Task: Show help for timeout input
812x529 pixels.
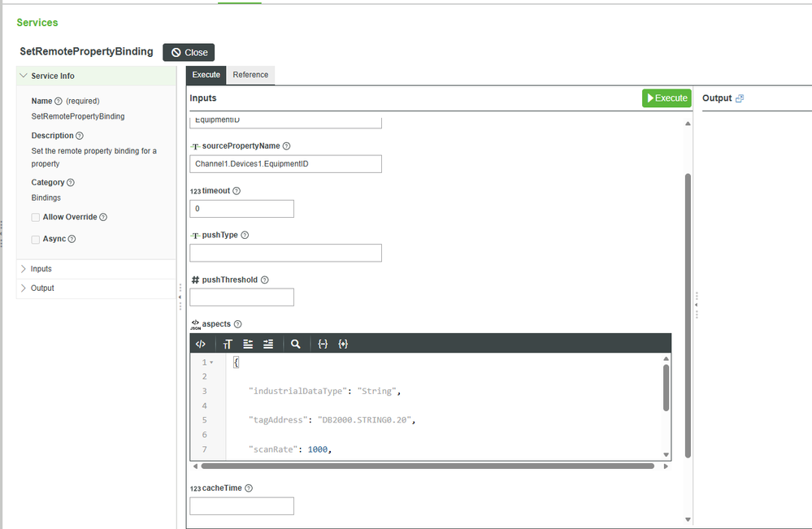Action: click(237, 190)
